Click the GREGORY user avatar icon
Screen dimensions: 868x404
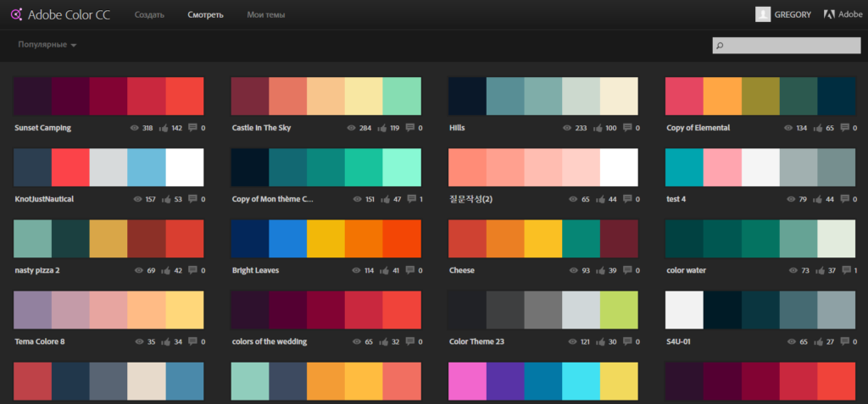coord(763,14)
